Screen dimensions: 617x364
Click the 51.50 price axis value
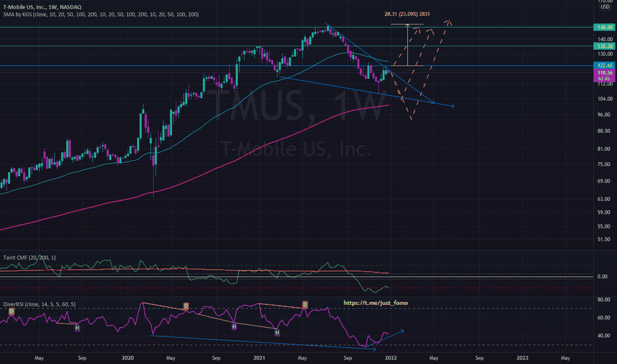tap(604, 240)
